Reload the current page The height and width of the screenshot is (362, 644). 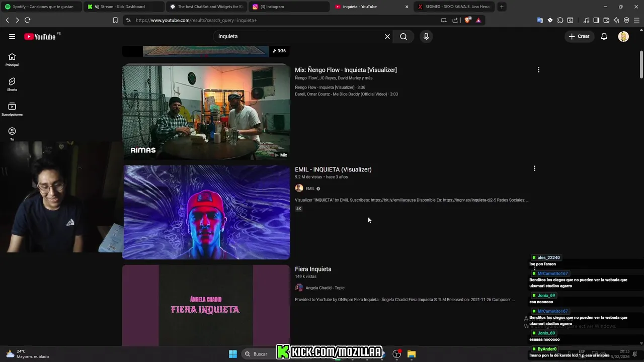pos(28,20)
